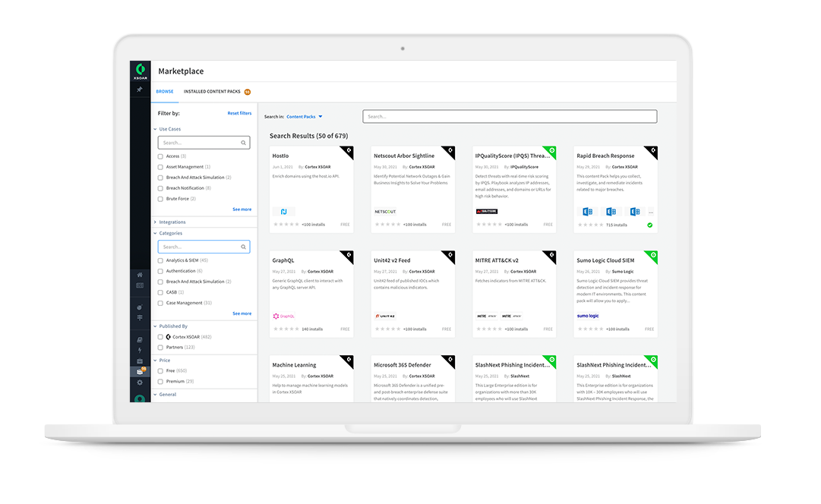Click the Reset filters link

pyautogui.click(x=239, y=112)
